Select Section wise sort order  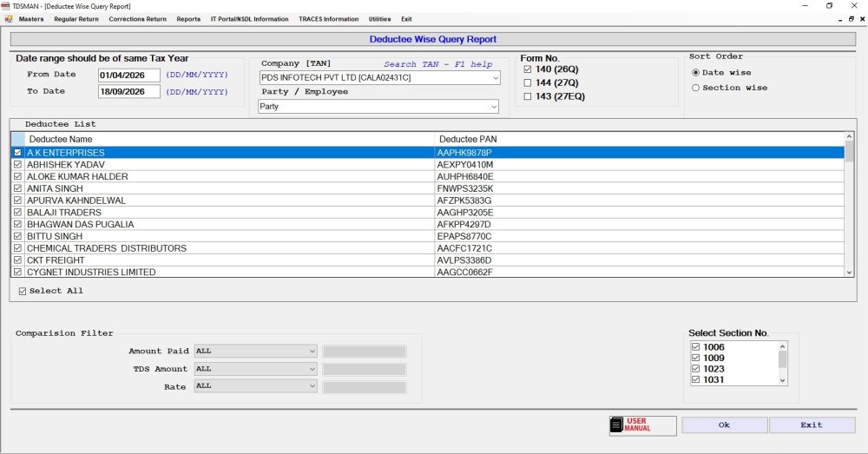point(696,88)
